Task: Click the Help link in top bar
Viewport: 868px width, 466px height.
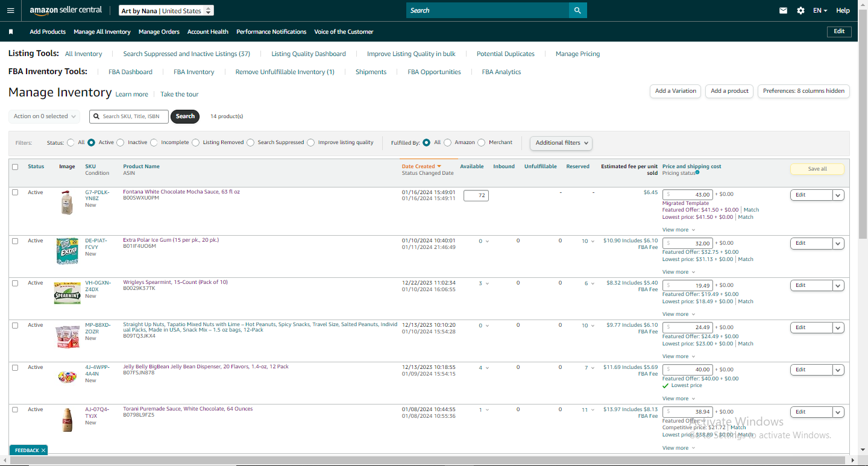Action: click(843, 10)
